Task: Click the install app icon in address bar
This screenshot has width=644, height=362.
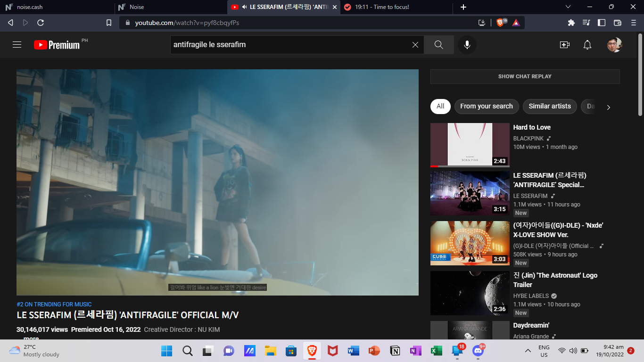Action: 482,23
